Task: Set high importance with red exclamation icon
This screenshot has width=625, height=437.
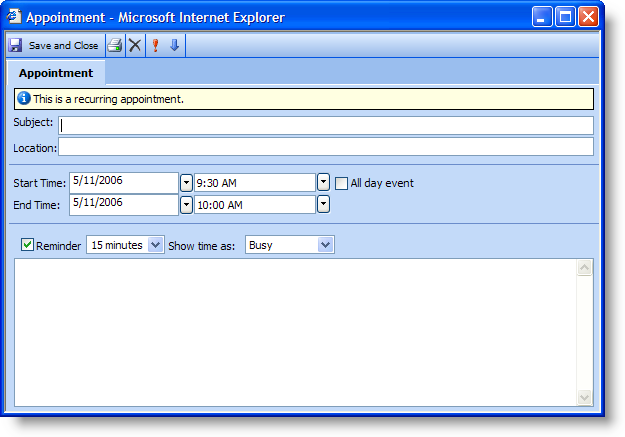Action: click(x=155, y=45)
